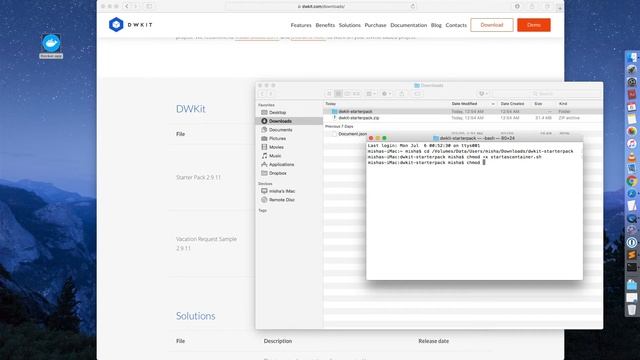Open Photos from the Dock
Viewport: 640px width, 360px height.
(x=632, y=131)
